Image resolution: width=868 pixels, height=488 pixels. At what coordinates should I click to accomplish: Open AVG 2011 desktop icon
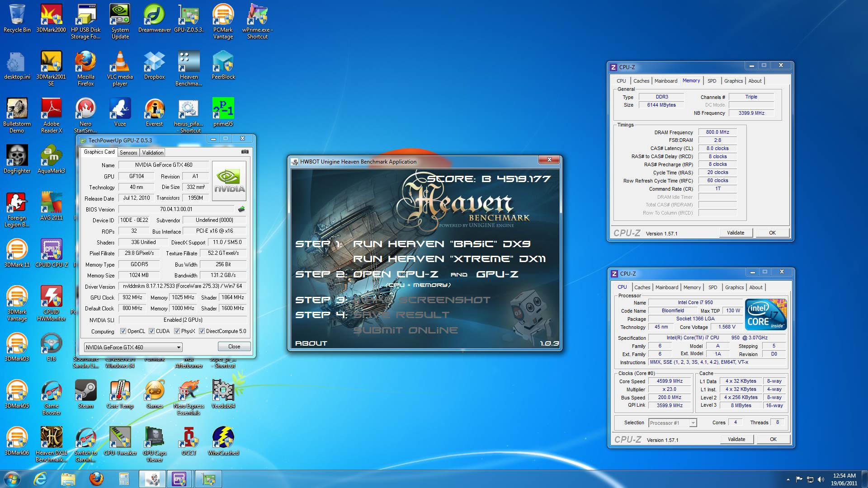(51, 206)
